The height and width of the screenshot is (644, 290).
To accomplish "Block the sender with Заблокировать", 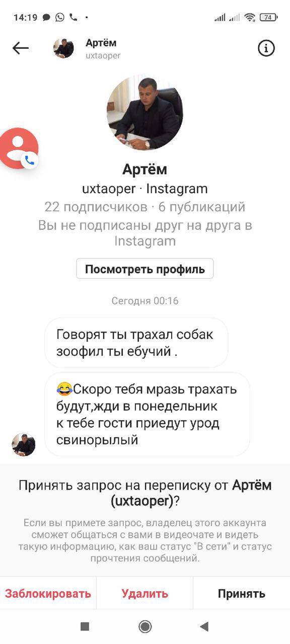I will point(48,594).
